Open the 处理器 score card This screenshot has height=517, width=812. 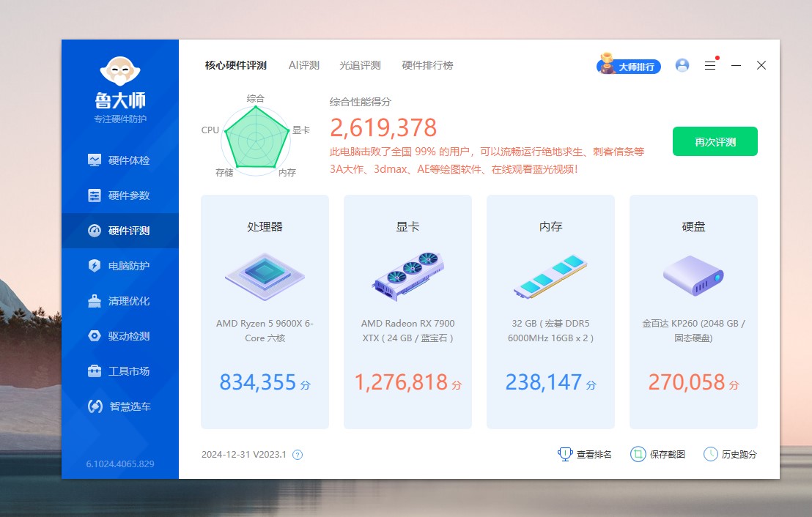[265, 312]
